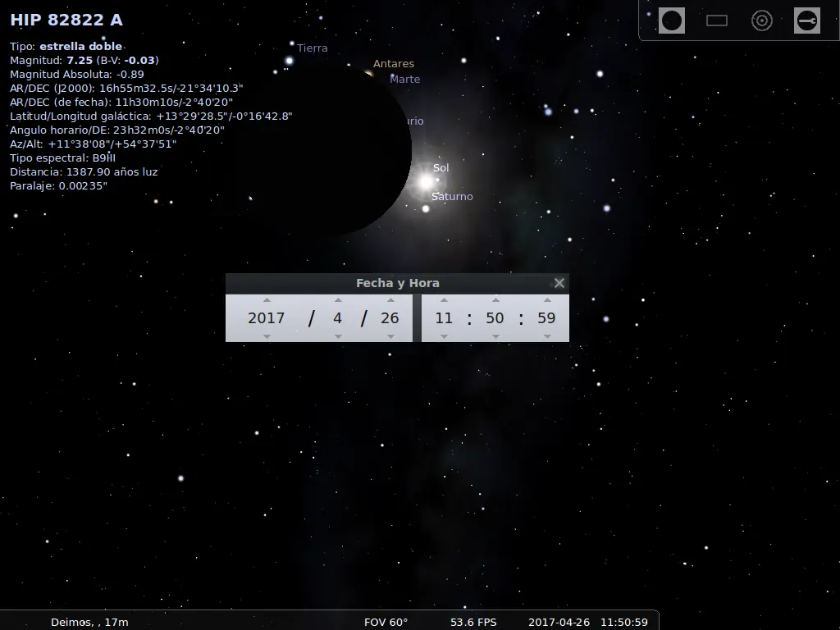The image size is (840, 630).
Task: Select the Tierra label
Action: point(313,48)
